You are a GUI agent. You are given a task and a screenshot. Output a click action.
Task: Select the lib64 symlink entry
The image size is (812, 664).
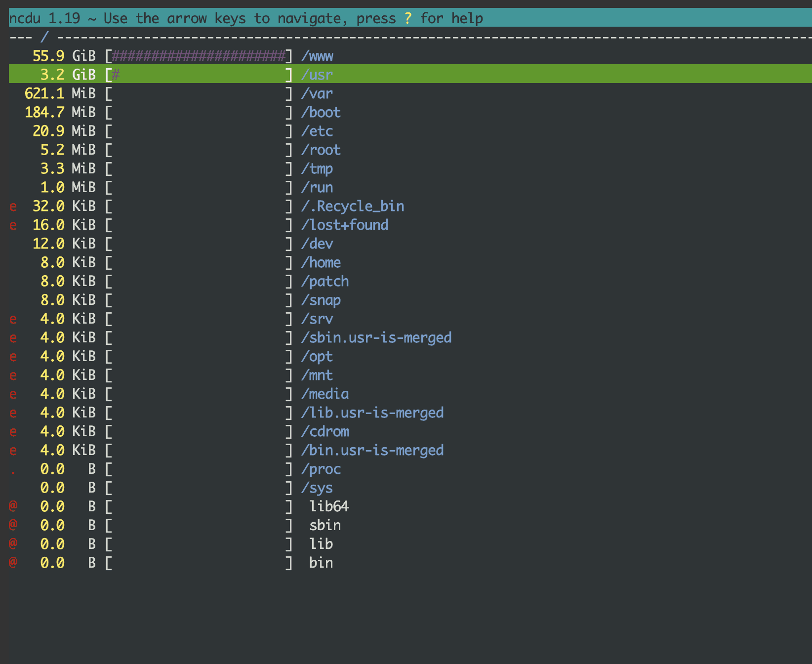coord(329,506)
